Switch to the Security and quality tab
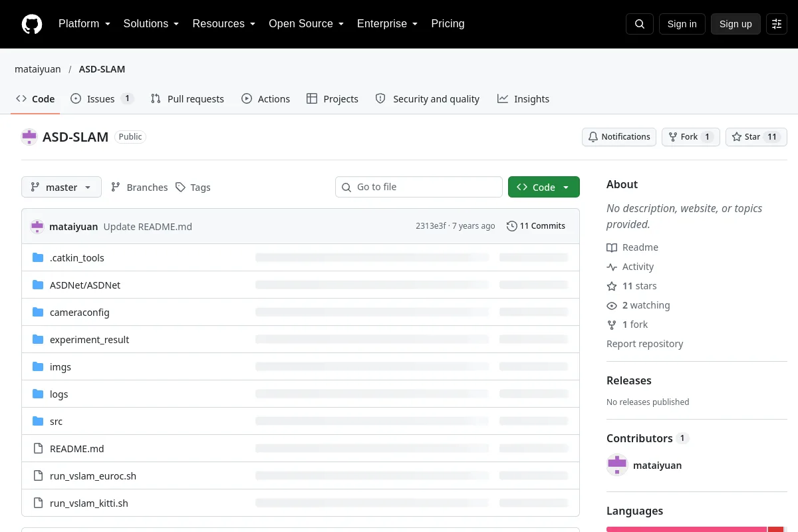 tap(428, 99)
